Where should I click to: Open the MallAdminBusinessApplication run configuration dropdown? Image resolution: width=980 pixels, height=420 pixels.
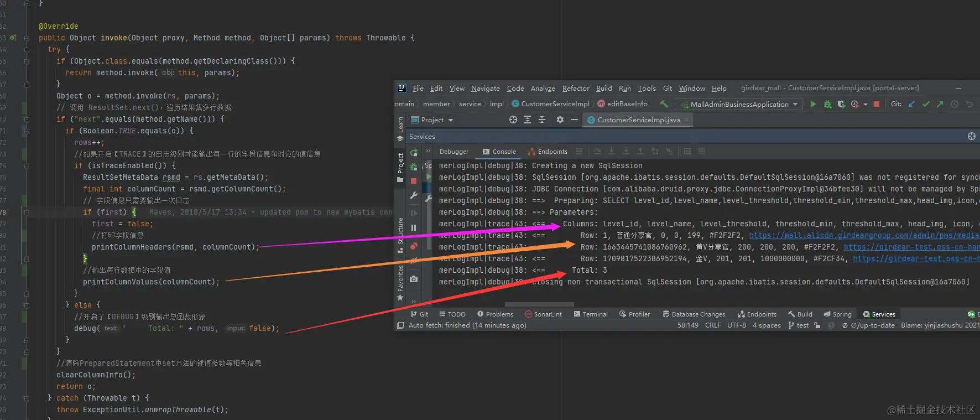[x=740, y=104]
